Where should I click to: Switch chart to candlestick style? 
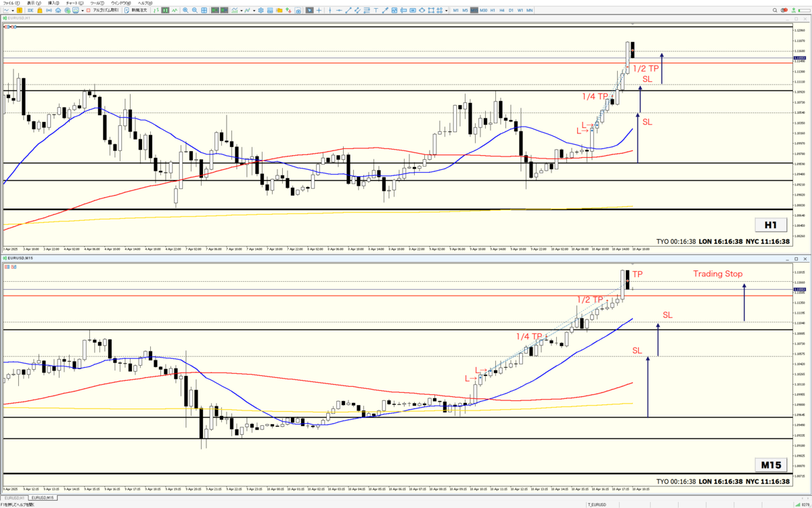pos(165,10)
